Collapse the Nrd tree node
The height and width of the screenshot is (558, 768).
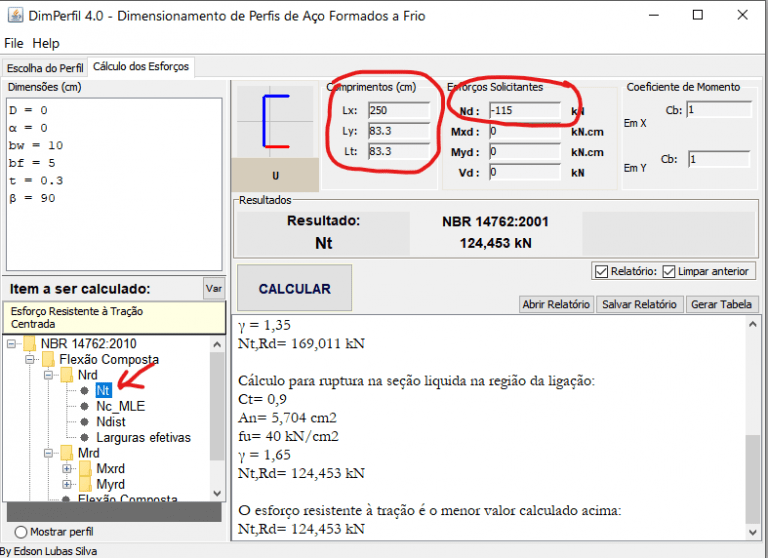[48, 375]
